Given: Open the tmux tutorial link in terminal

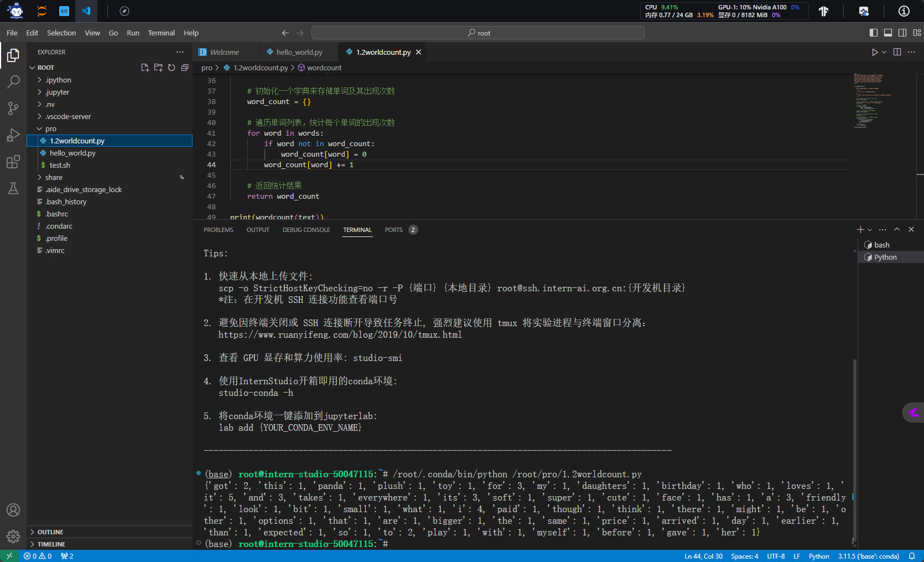Looking at the screenshot, I should (x=340, y=334).
